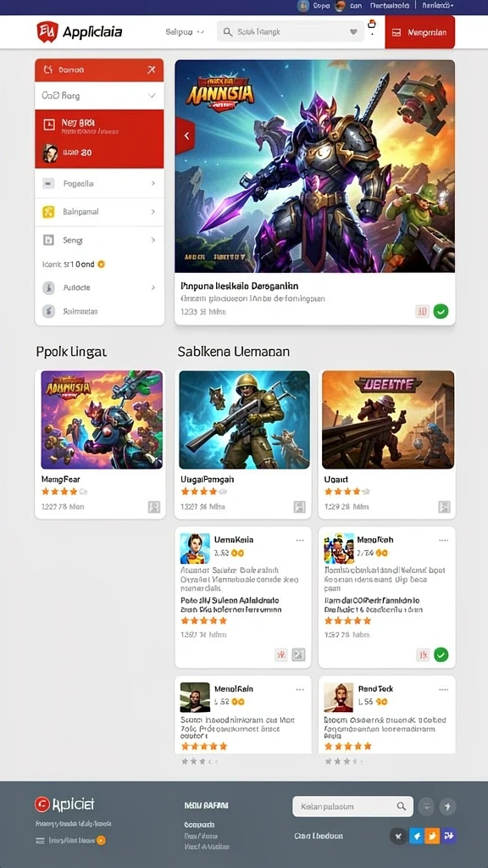The height and width of the screenshot is (868, 488).
Task: Toggle the red badge on UemaKeia card
Action: tap(281, 655)
